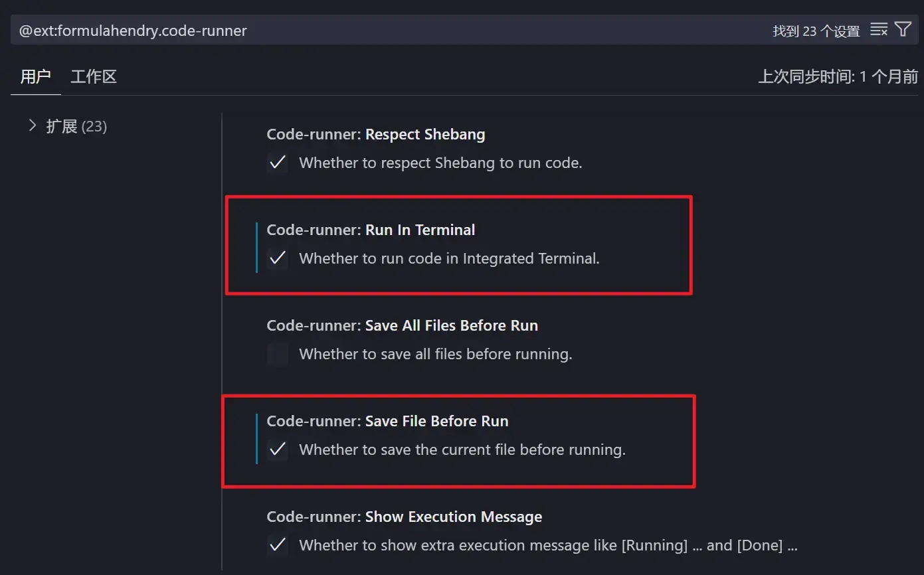Click 'Whether to save the current file before running.'

coord(462,450)
